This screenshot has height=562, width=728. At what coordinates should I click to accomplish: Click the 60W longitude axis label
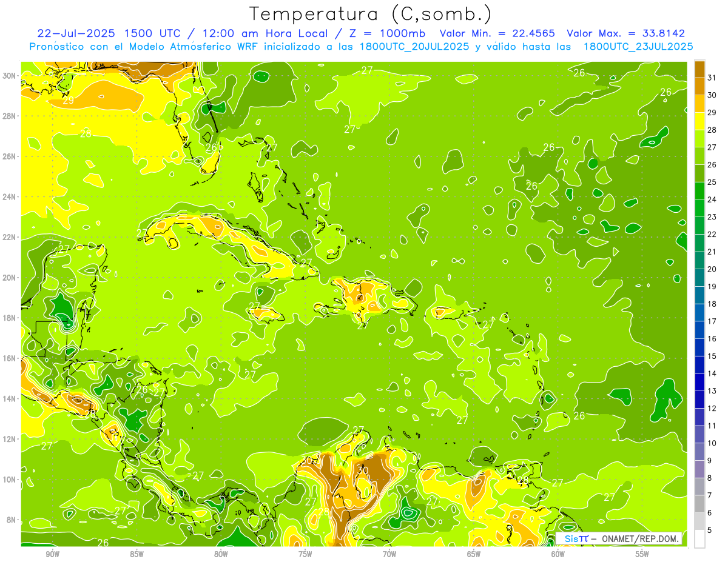click(558, 554)
